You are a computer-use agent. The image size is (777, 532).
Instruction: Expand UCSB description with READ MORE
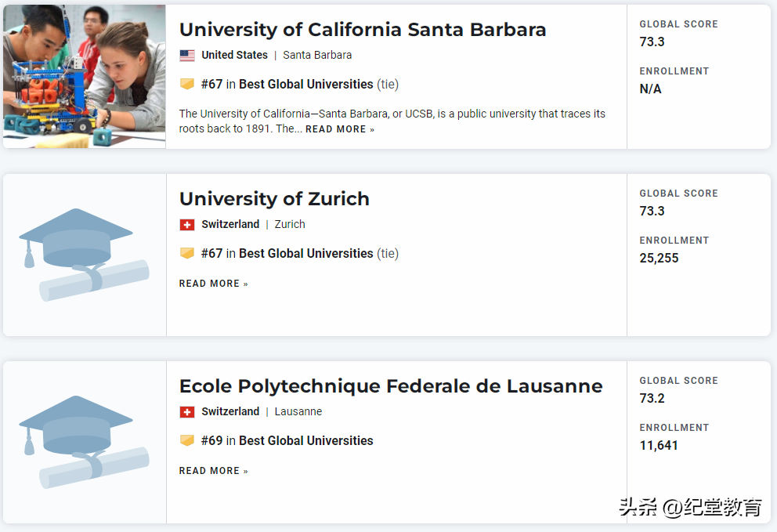[x=340, y=129]
